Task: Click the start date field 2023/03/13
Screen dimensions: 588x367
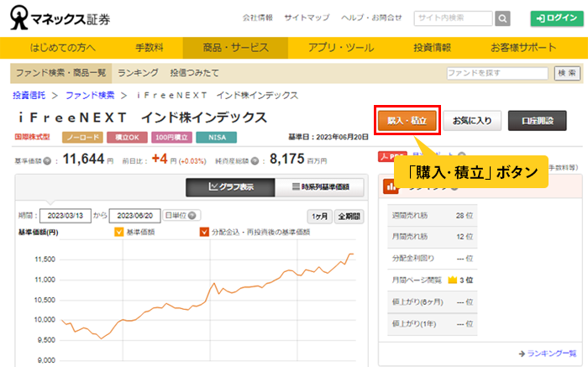Action: tap(66, 216)
